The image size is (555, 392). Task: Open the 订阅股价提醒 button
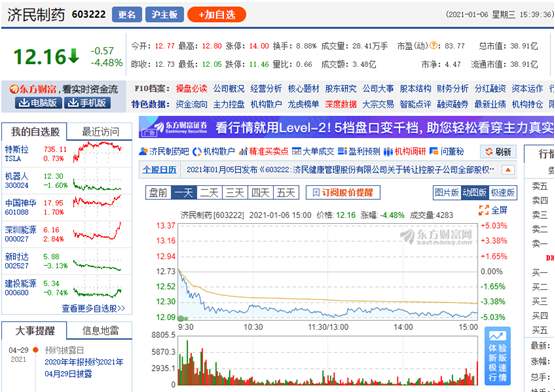click(343, 193)
